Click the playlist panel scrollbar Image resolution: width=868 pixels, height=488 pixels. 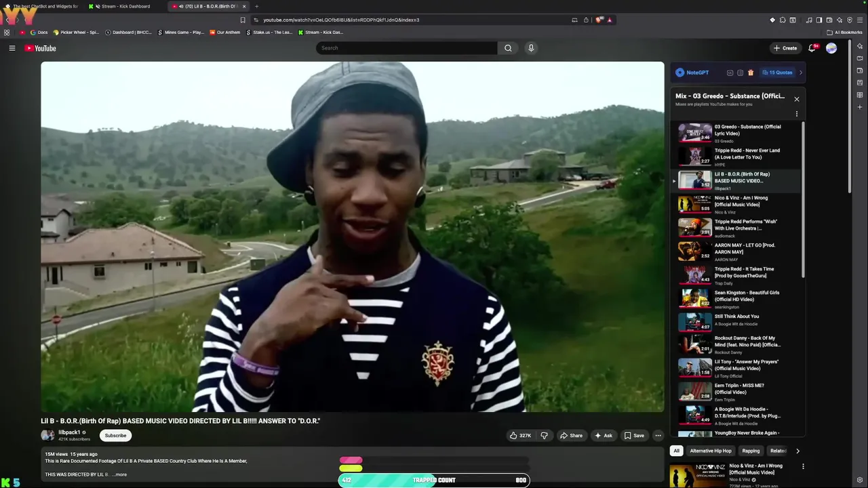(x=804, y=200)
